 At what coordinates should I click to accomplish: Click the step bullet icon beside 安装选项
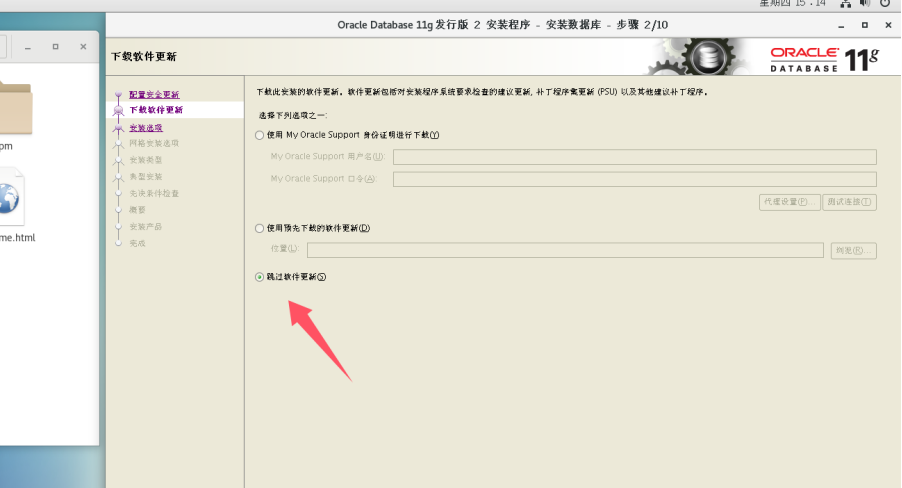coord(119,128)
